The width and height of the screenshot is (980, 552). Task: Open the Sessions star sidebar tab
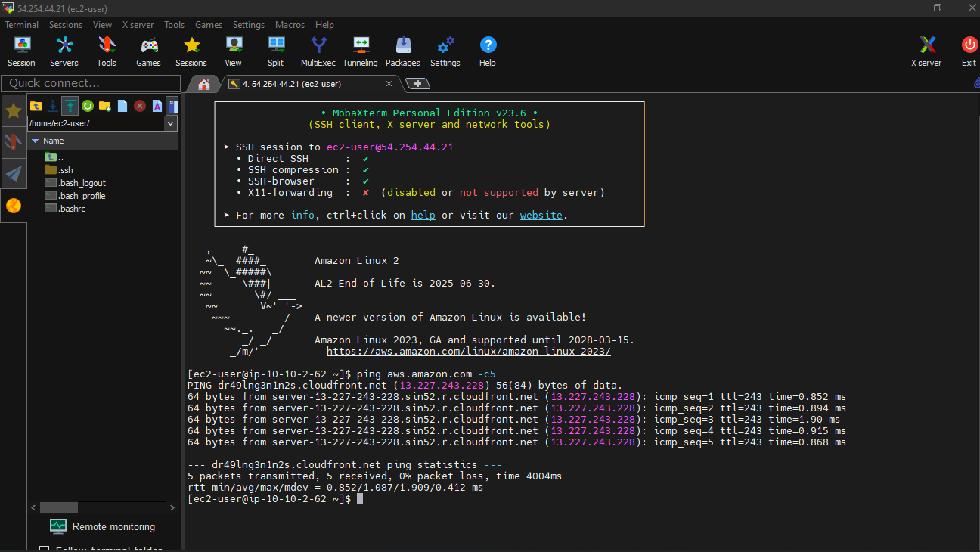point(14,111)
